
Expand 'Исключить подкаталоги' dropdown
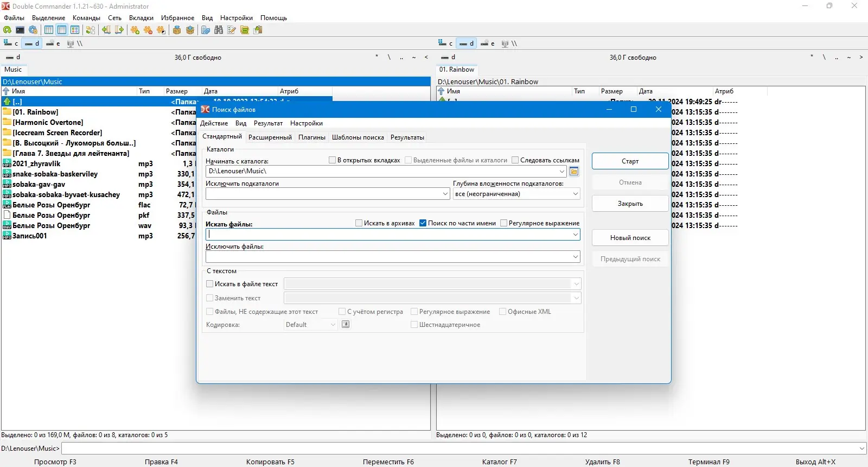tap(445, 194)
